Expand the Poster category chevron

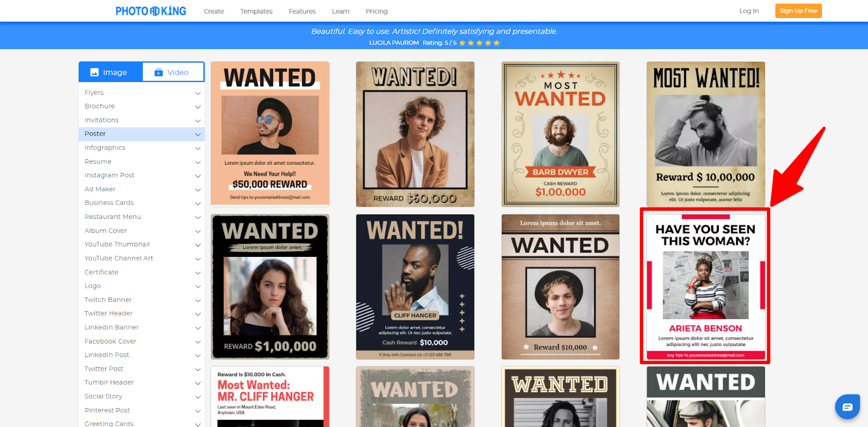coord(198,134)
